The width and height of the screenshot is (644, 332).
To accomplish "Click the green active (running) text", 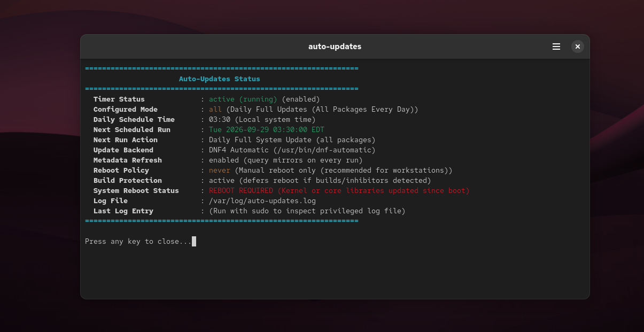I will [243, 99].
